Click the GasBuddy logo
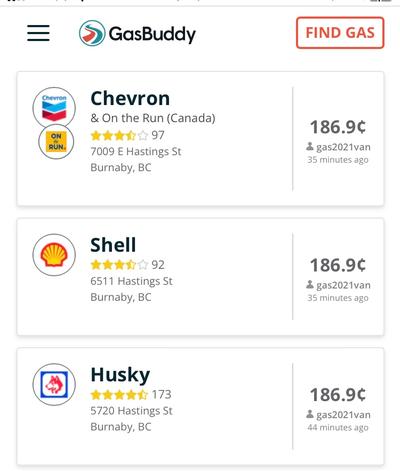This screenshot has height=471, width=400. point(137,33)
